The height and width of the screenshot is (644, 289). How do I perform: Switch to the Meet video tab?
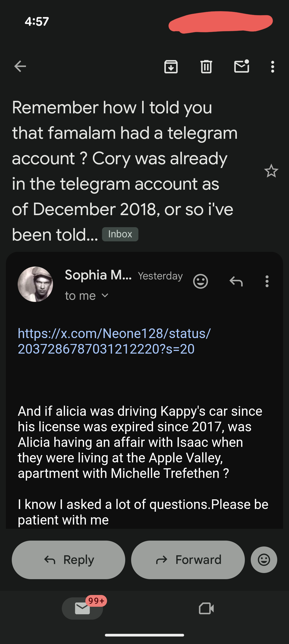tap(206, 608)
